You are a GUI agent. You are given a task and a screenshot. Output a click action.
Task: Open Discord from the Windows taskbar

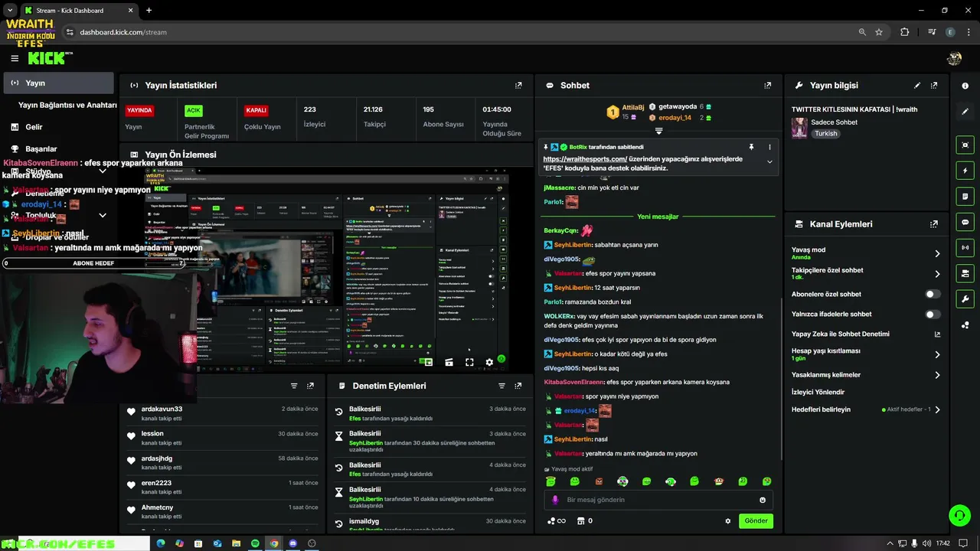point(292,543)
